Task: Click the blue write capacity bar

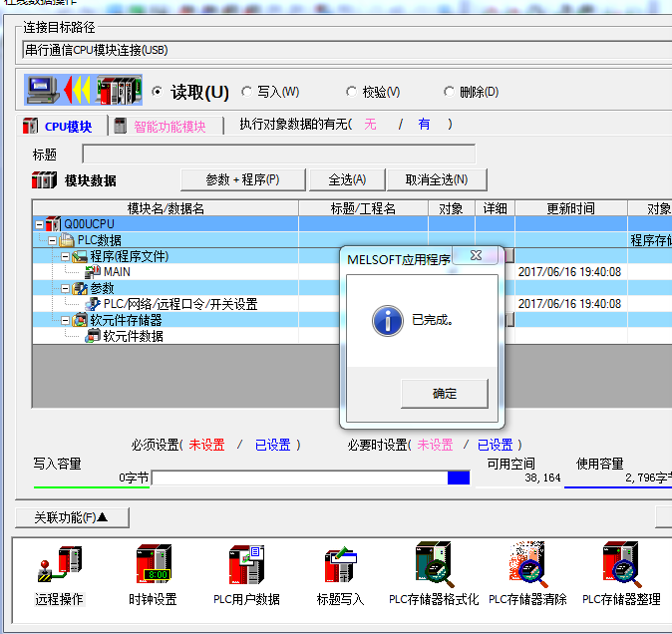Action: coord(458,478)
